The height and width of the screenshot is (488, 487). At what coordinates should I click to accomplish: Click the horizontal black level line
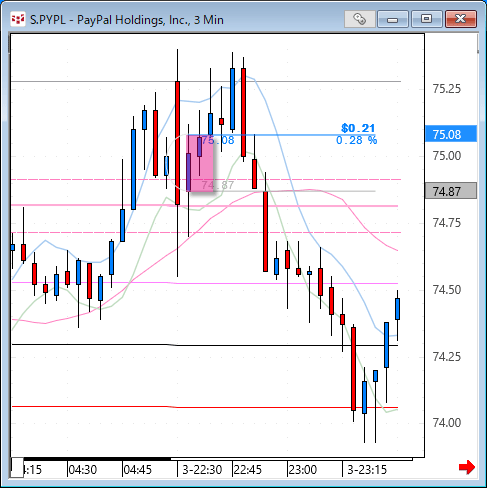click(205, 345)
